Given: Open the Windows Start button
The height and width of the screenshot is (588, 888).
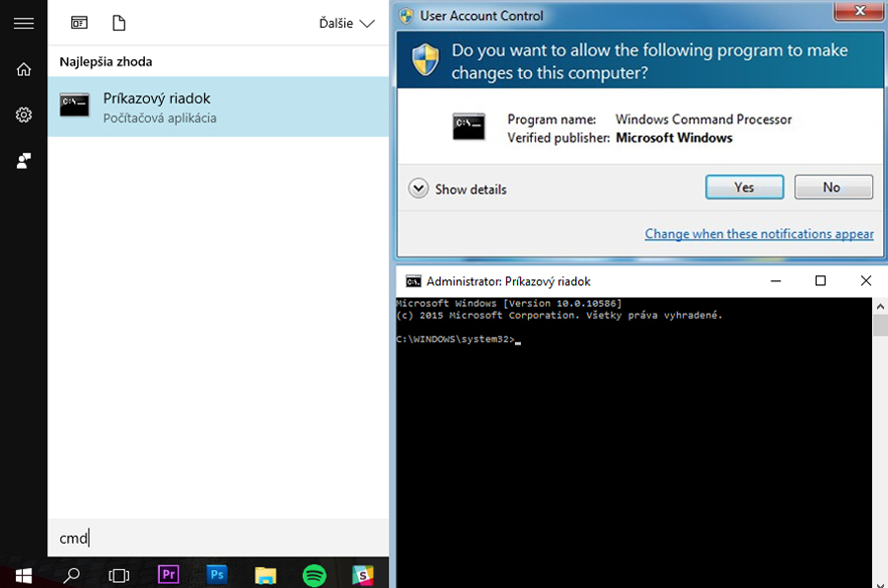Looking at the screenshot, I should (x=24, y=575).
